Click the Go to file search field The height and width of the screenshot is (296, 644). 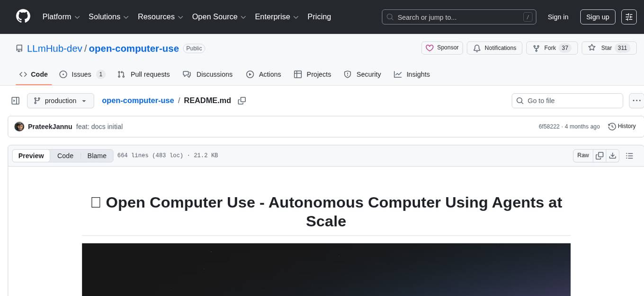pos(567,100)
